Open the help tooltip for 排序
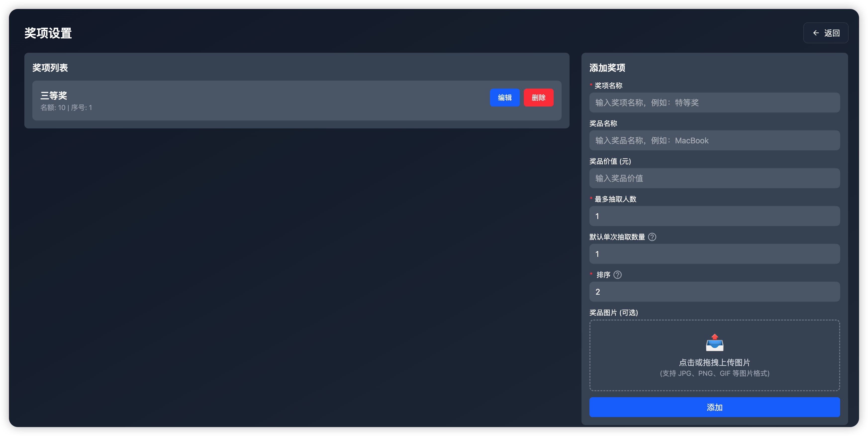Image resolution: width=868 pixels, height=436 pixels. [x=618, y=275]
